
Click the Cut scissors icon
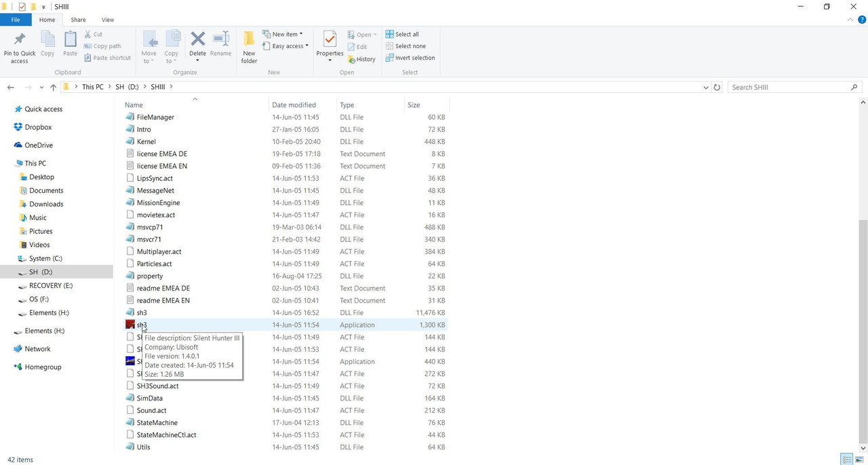[x=88, y=34]
